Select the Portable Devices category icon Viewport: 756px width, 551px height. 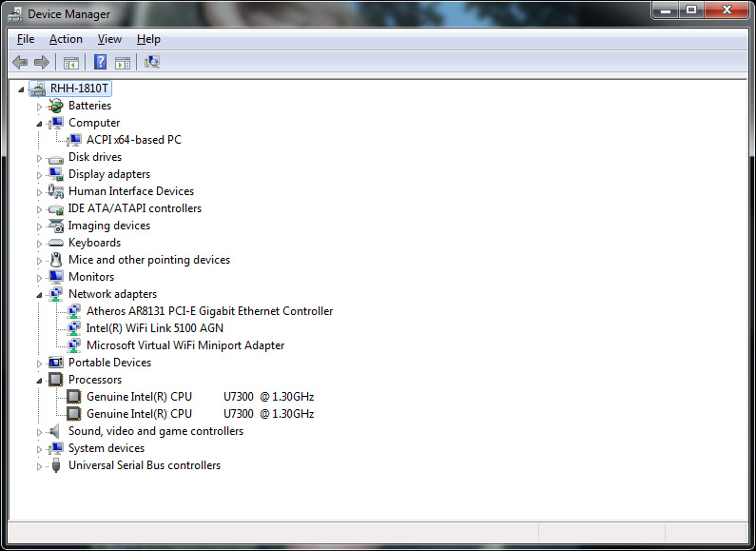click(56, 363)
